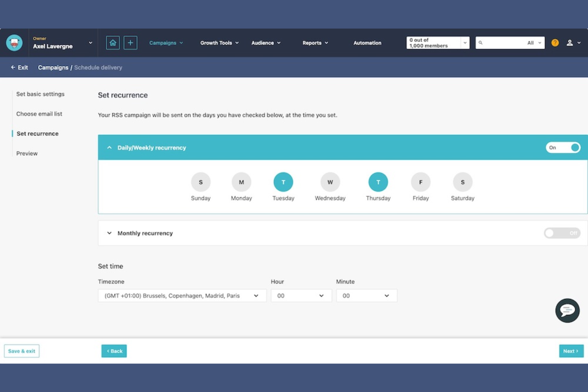Click the plus icon to create new

[x=130, y=42]
